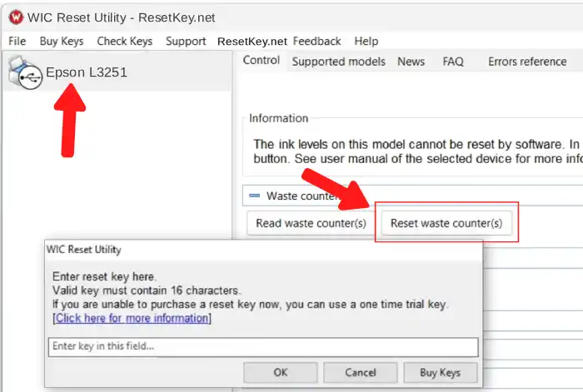The height and width of the screenshot is (392, 583).
Task: Open the ResetKey.net menu item
Action: (x=252, y=42)
